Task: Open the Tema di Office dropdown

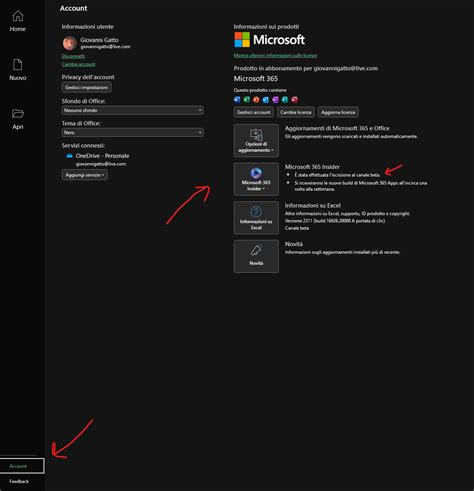Action: tap(133, 132)
